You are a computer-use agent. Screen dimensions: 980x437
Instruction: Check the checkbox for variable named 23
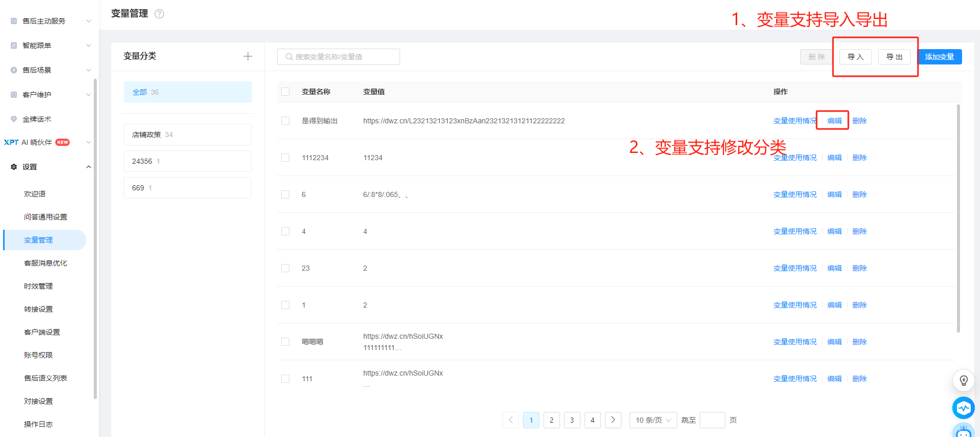click(x=285, y=268)
